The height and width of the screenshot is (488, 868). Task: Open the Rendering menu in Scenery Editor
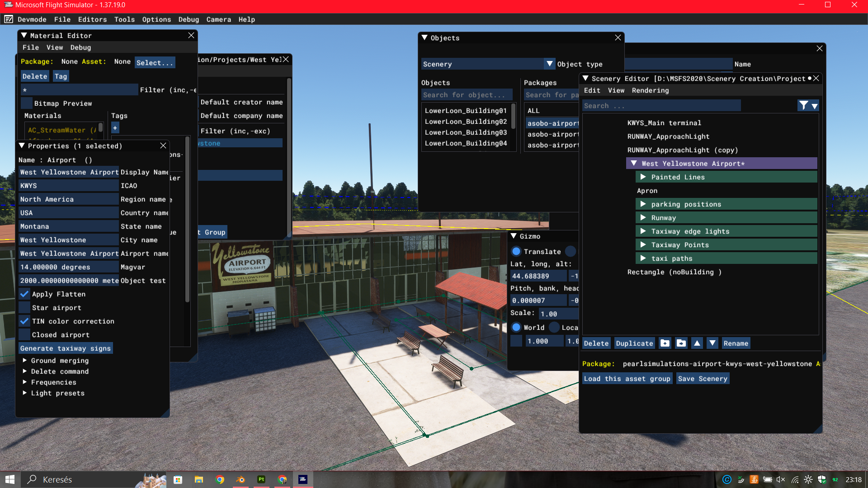(x=650, y=90)
